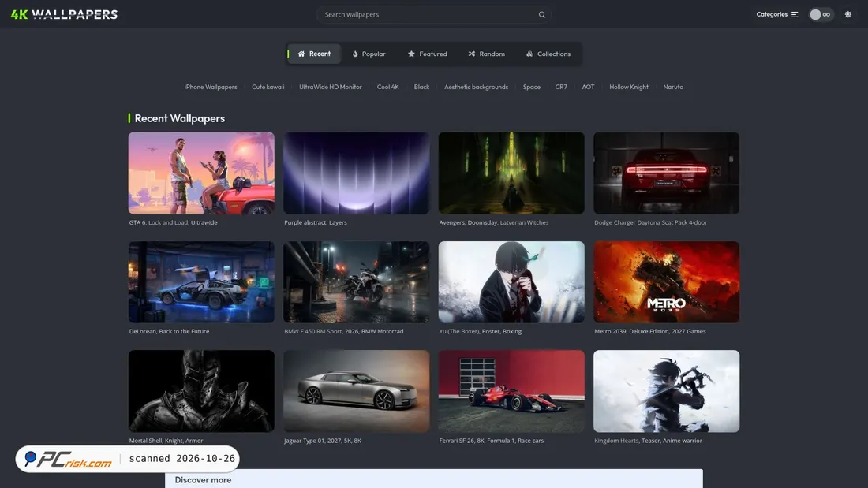This screenshot has height=488, width=868.
Task: Toggle the infinite scroll switch
Action: coord(821,14)
